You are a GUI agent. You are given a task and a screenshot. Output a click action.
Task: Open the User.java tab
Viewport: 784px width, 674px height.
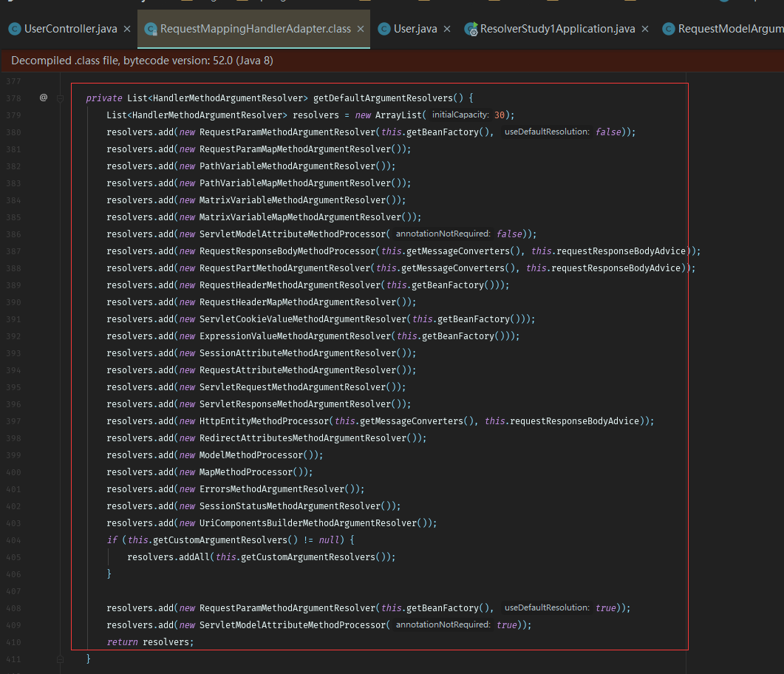[x=415, y=29]
